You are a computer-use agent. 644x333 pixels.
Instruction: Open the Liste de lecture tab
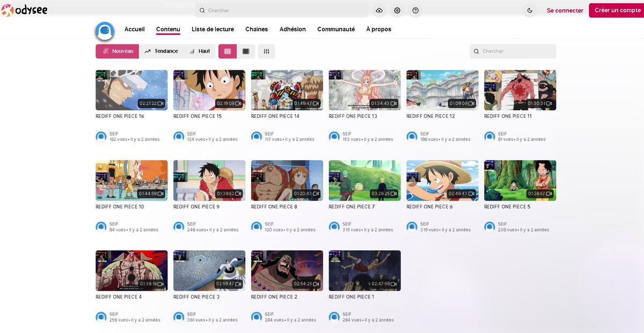pyautogui.click(x=213, y=29)
